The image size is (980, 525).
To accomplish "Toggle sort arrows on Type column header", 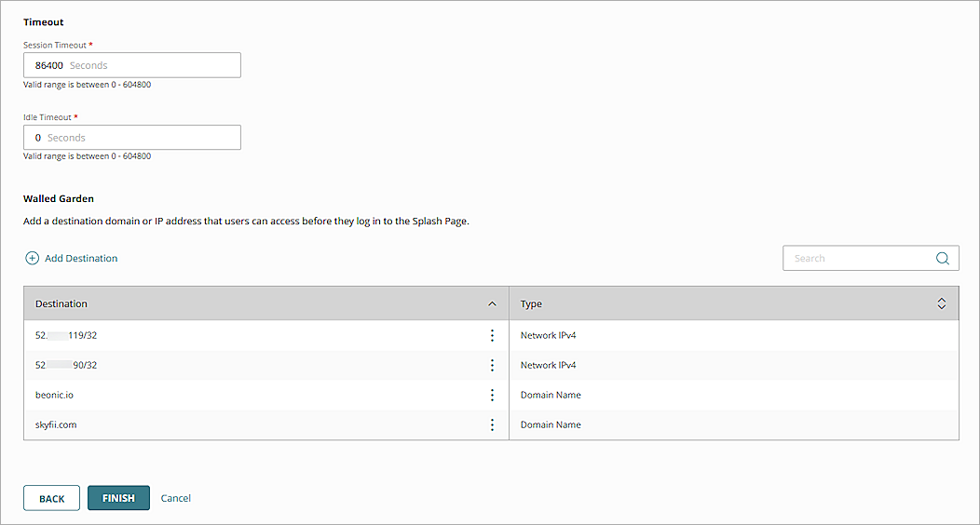I will pos(941,303).
